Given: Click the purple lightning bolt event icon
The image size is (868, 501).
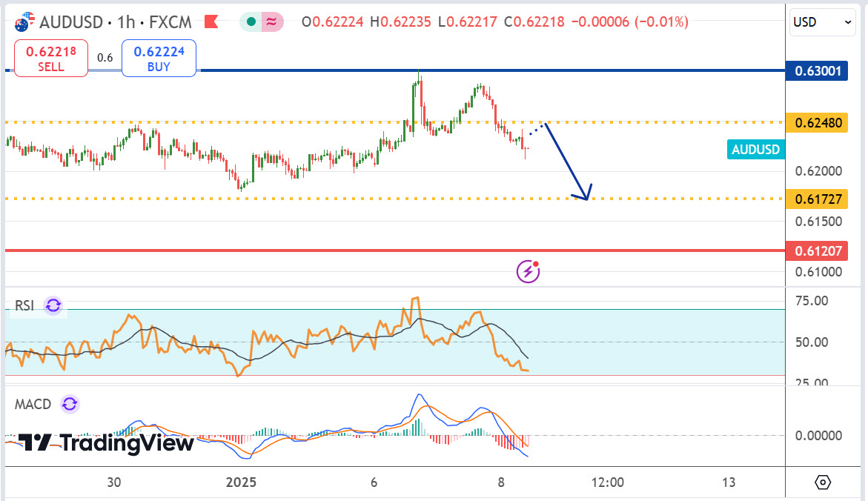Looking at the screenshot, I should 528,271.
